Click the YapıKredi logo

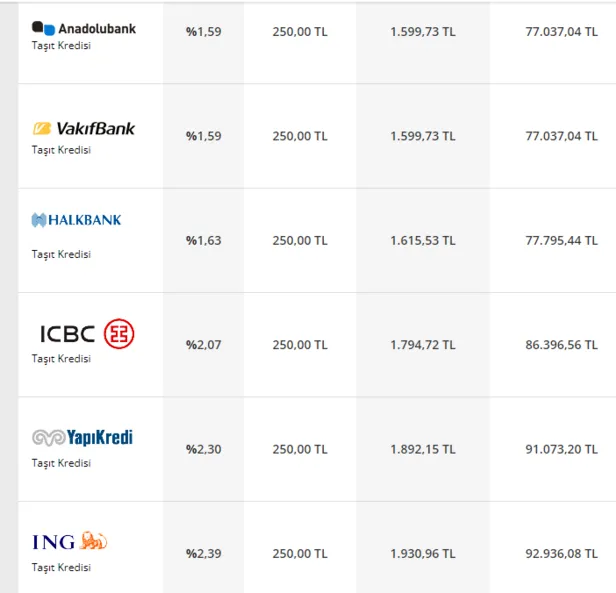tap(82, 437)
